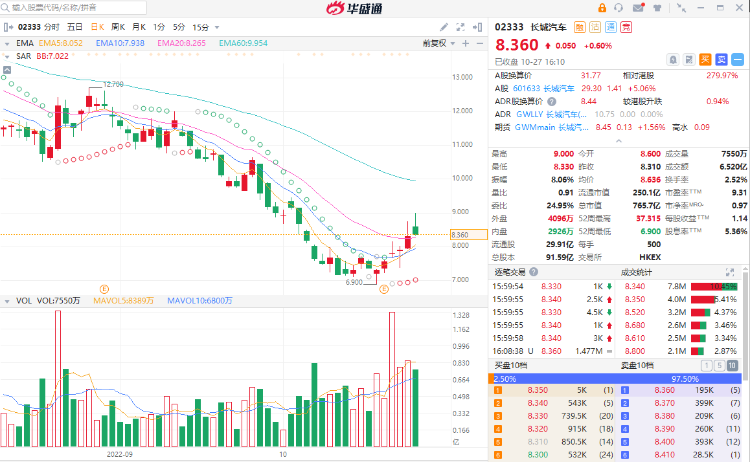Screen dimensions: 750x462
Task: Click the right panel vertical scrollbar
Action: pos(745,325)
